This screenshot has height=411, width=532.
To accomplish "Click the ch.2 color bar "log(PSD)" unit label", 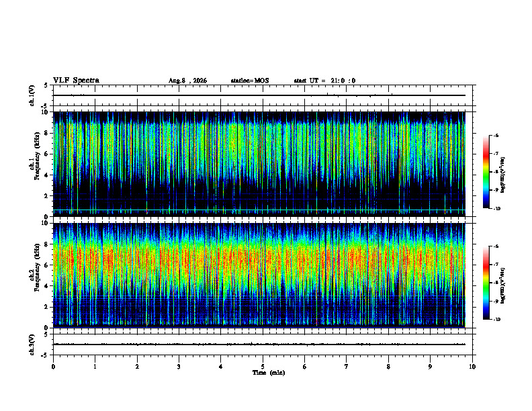I will 503,286.
